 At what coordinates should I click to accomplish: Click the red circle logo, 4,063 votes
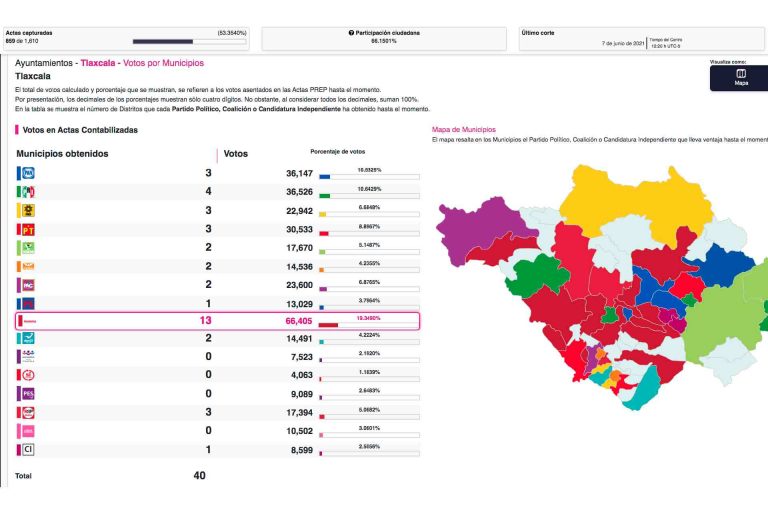28,375
